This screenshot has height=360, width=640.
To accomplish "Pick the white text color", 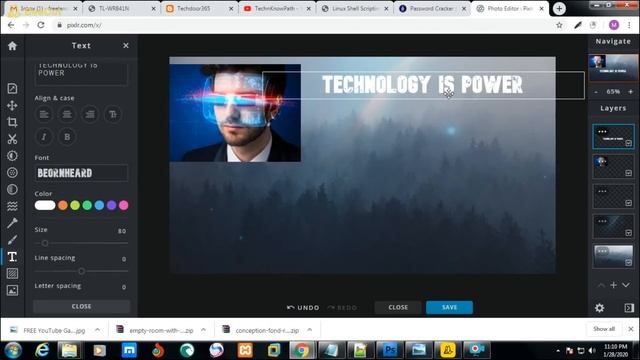I will point(45,205).
